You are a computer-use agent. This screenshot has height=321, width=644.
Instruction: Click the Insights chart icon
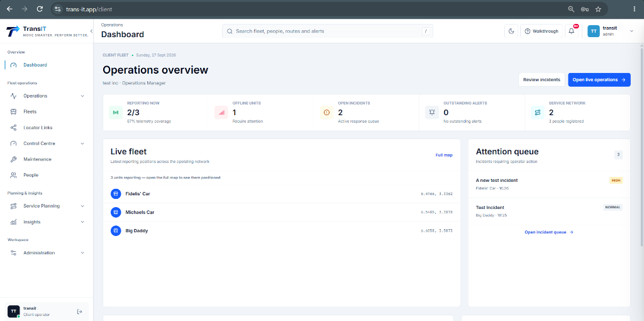click(14, 222)
